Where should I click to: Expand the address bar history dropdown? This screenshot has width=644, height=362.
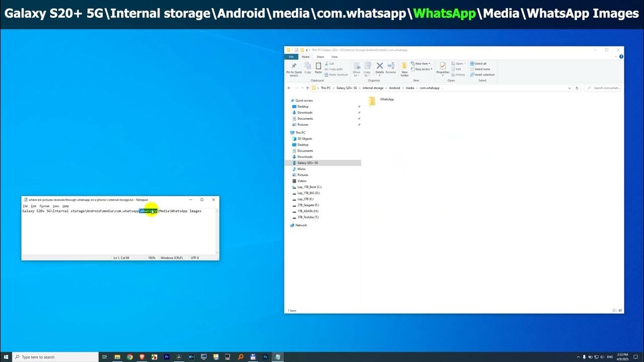(570, 88)
